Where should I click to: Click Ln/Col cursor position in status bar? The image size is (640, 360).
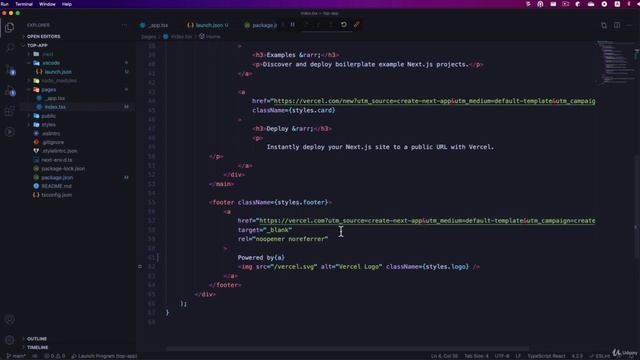click(444, 356)
